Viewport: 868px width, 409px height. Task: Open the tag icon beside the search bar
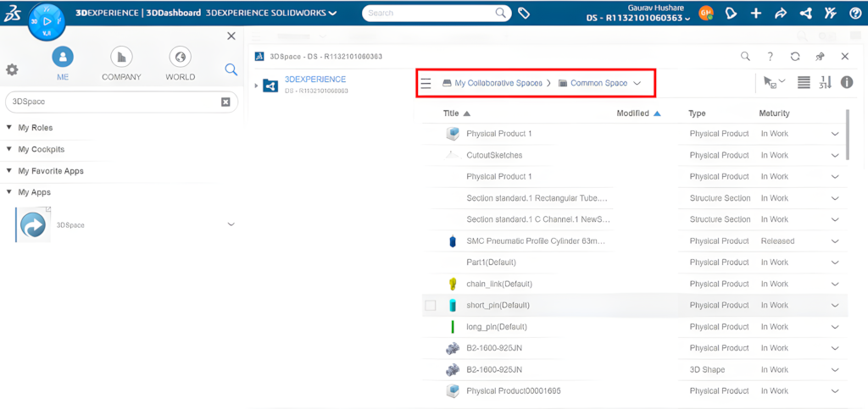524,13
